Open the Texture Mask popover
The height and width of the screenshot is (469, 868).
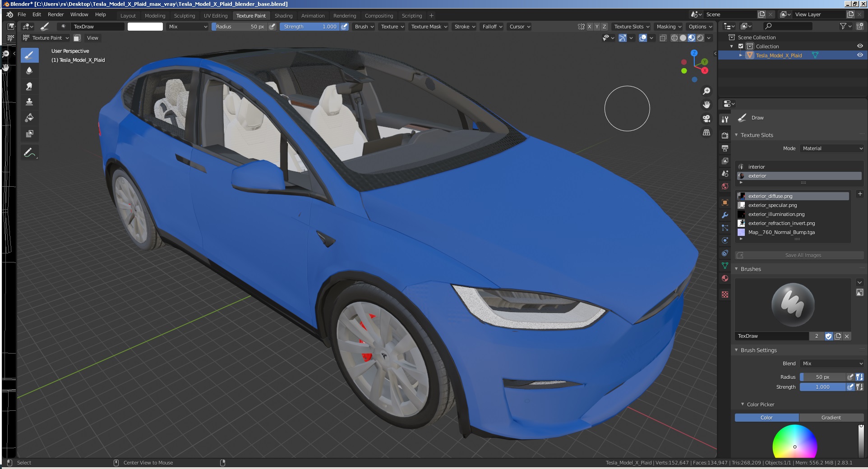(x=429, y=27)
